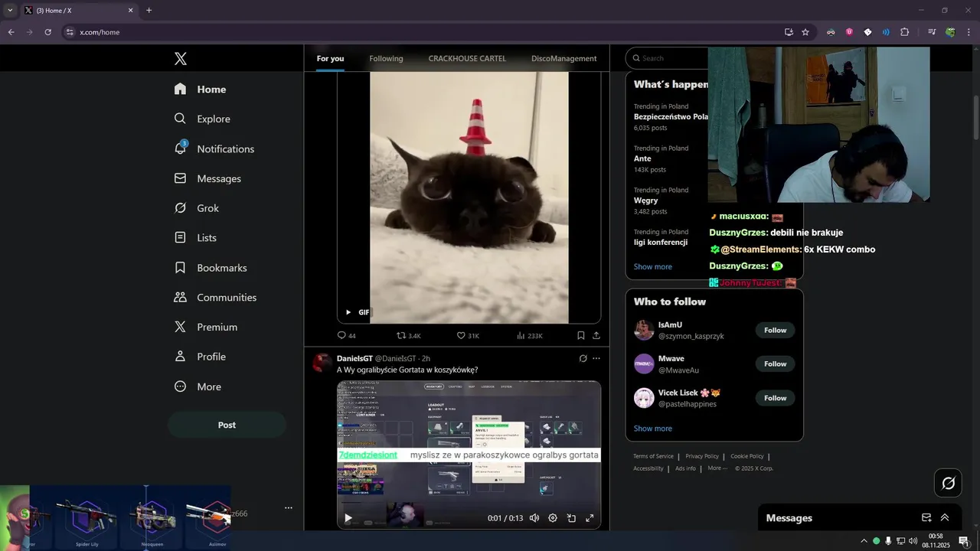The width and height of the screenshot is (980, 551).
Task: Reload the page
Action: pyautogui.click(x=47, y=32)
